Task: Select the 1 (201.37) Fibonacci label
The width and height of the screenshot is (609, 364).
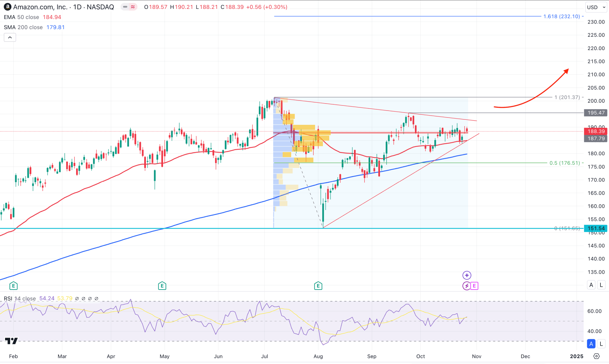Action: tap(567, 97)
